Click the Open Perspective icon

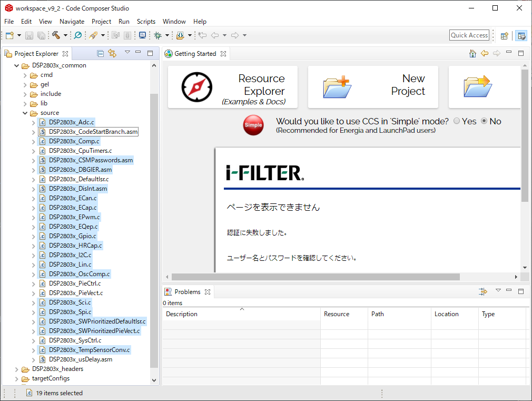[504, 35]
